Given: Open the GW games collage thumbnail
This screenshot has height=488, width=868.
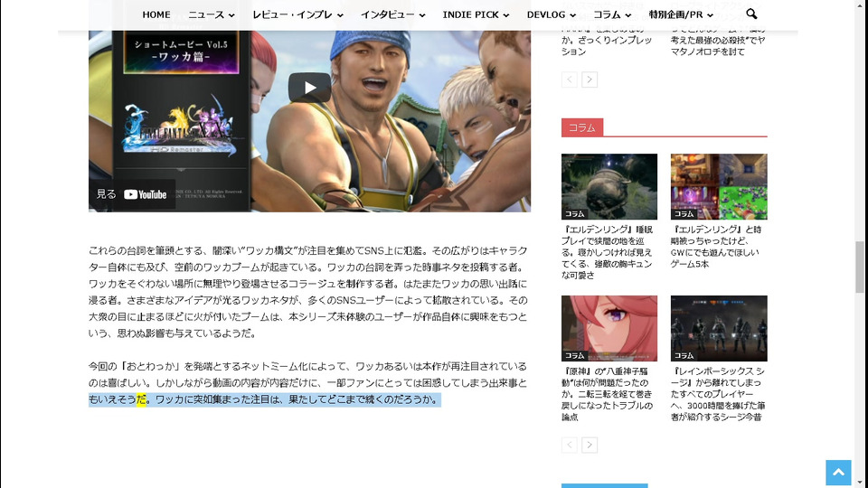Looking at the screenshot, I should (x=719, y=186).
